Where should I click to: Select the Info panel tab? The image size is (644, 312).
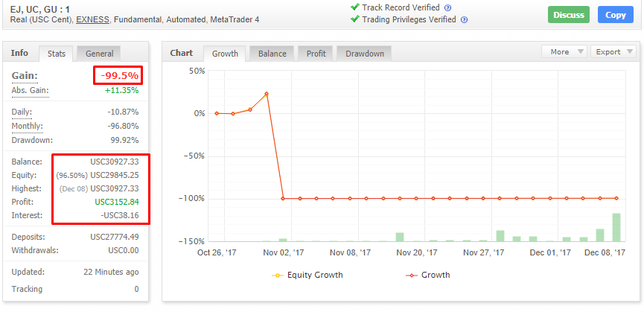coord(19,53)
